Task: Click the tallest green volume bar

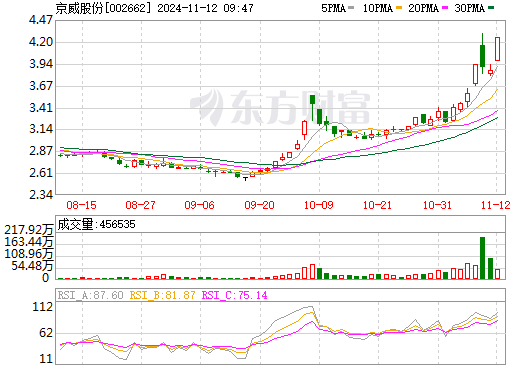Action: [x=482, y=258]
